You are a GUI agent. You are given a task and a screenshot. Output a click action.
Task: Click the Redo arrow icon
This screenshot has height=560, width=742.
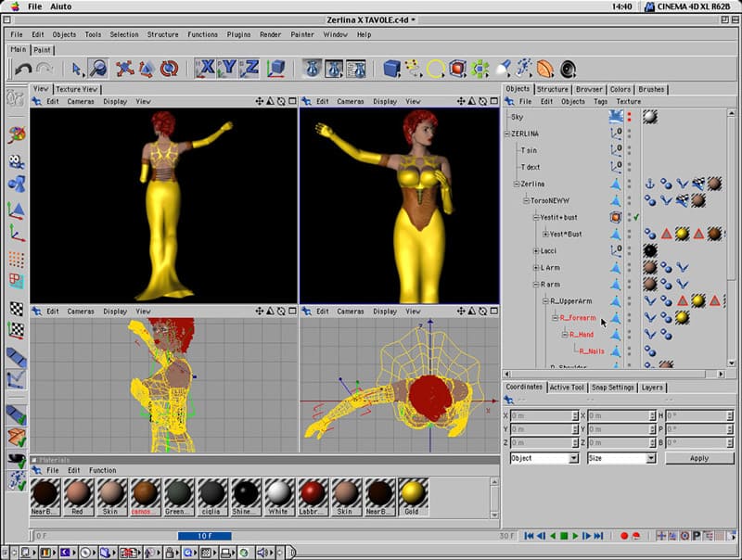click(x=45, y=69)
